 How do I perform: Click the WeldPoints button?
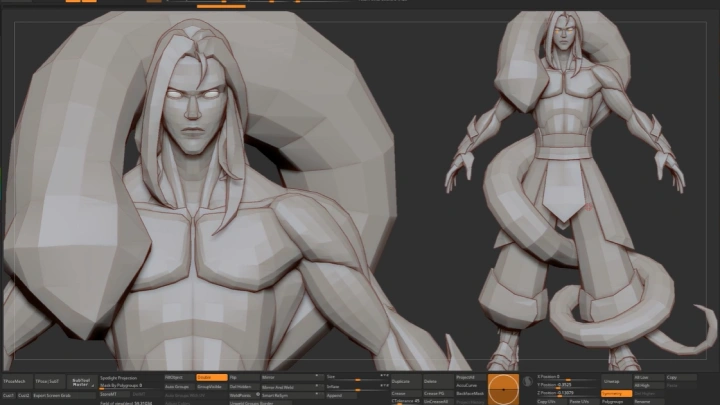pos(244,395)
